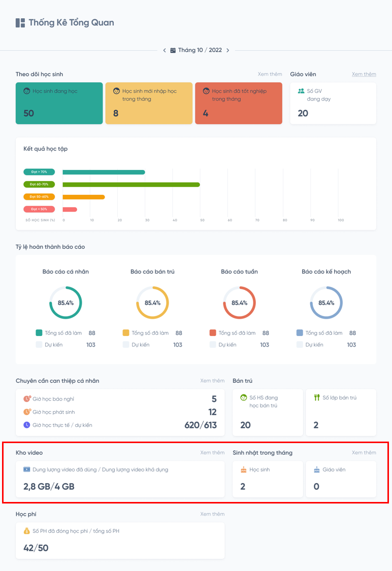
Task: Go to next month with right chevron
Action: pyautogui.click(x=228, y=50)
